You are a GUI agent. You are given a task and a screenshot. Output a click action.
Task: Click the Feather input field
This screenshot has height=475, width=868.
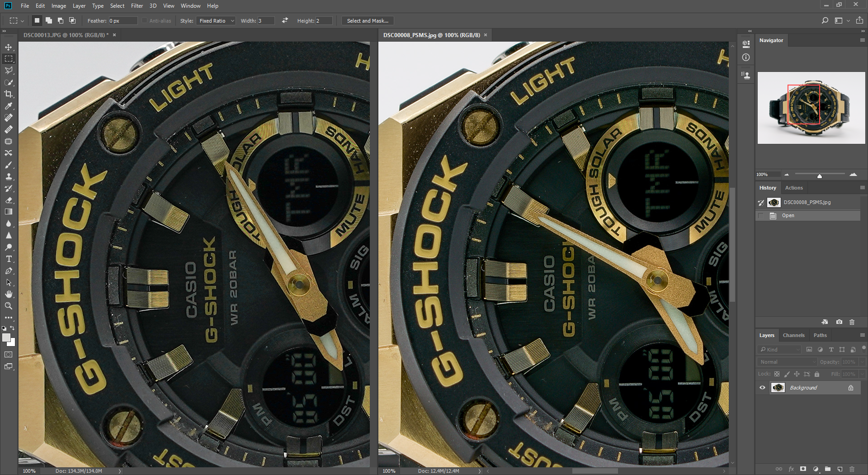(123, 21)
